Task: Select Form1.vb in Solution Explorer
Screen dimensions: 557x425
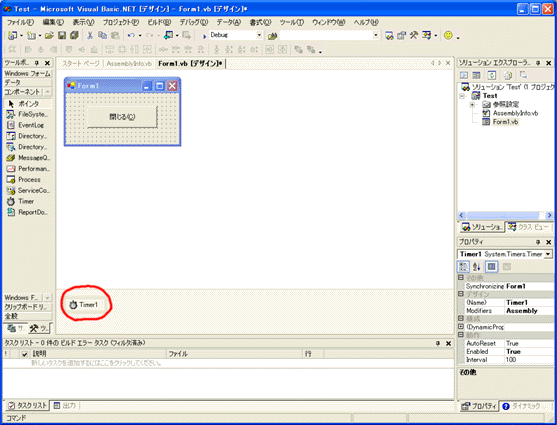Action: (505, 122)
